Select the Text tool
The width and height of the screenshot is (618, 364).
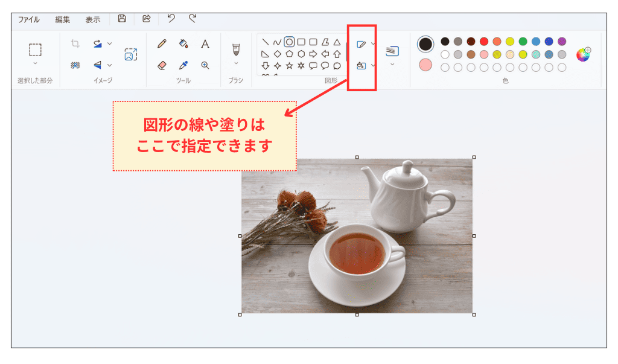[x=205, y=43]
